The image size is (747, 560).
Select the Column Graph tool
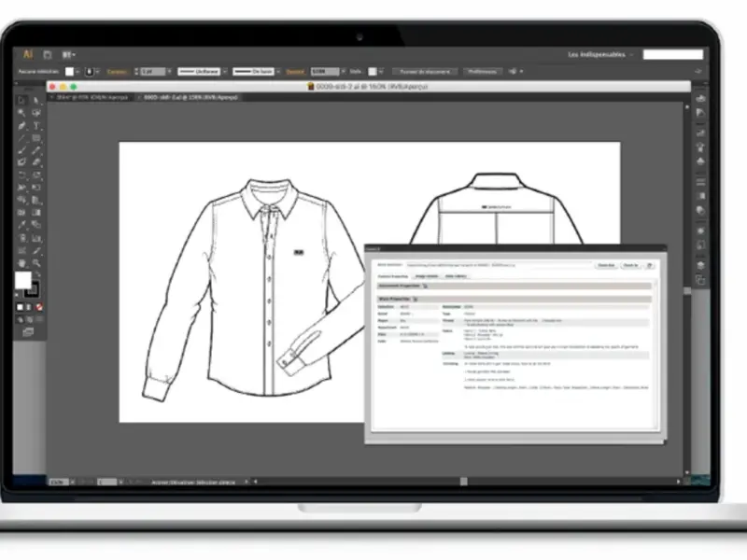coord(36,238)
